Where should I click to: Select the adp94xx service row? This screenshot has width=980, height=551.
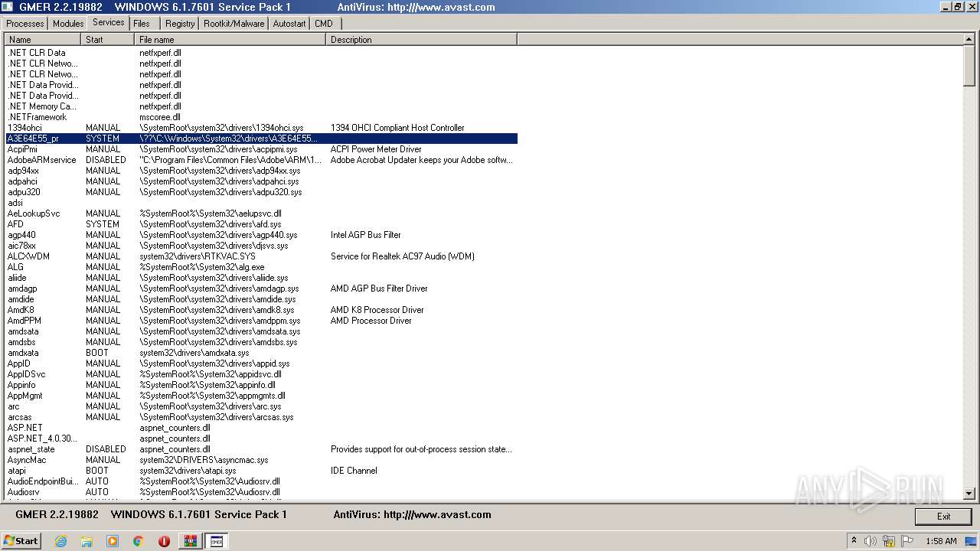coord(261,171)
